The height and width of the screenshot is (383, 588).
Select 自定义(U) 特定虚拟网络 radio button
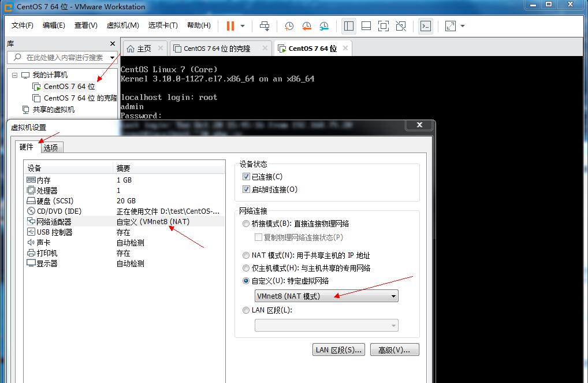246,281
